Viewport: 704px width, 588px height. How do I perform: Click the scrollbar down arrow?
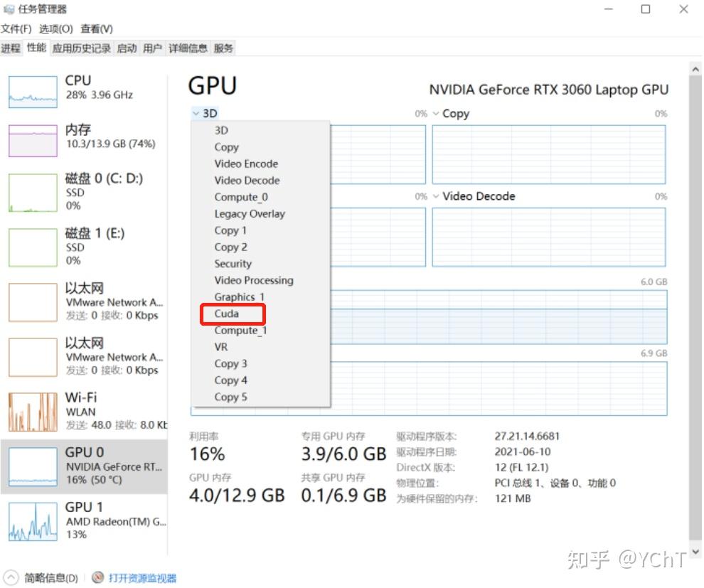(x=695, y=552)
